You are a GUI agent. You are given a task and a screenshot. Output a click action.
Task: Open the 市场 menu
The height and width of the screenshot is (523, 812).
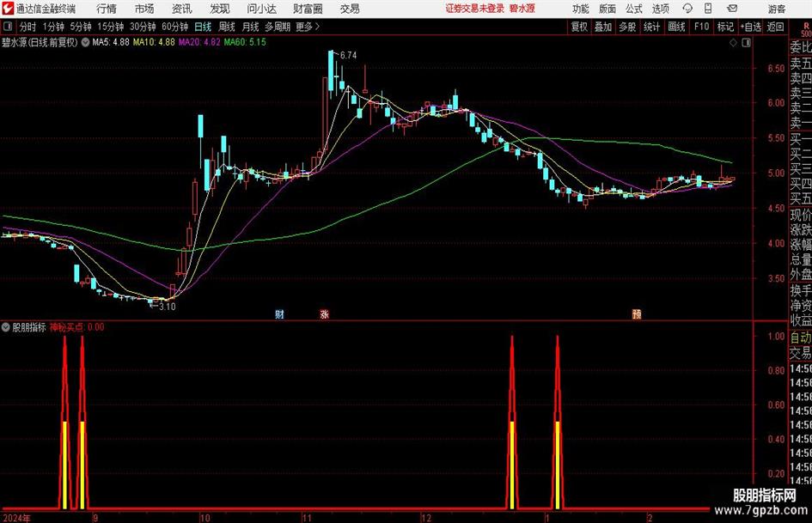click(x=144, y=9)
